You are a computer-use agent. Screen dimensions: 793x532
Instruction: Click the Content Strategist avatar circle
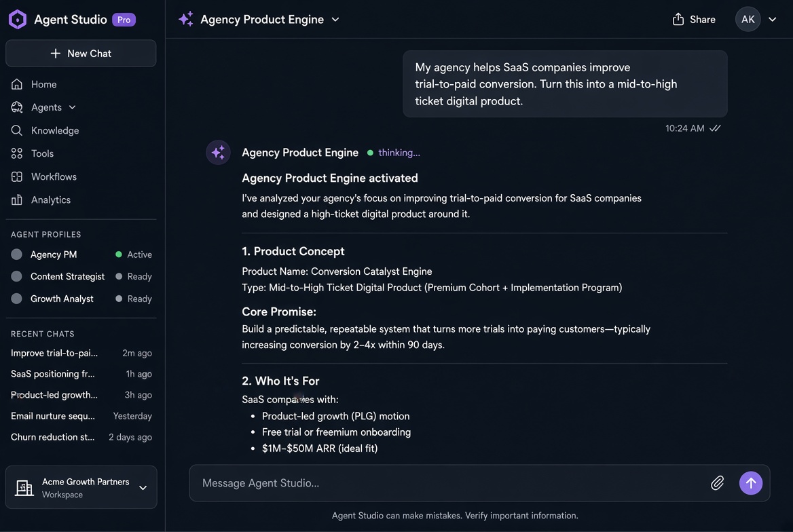point(17,277)
